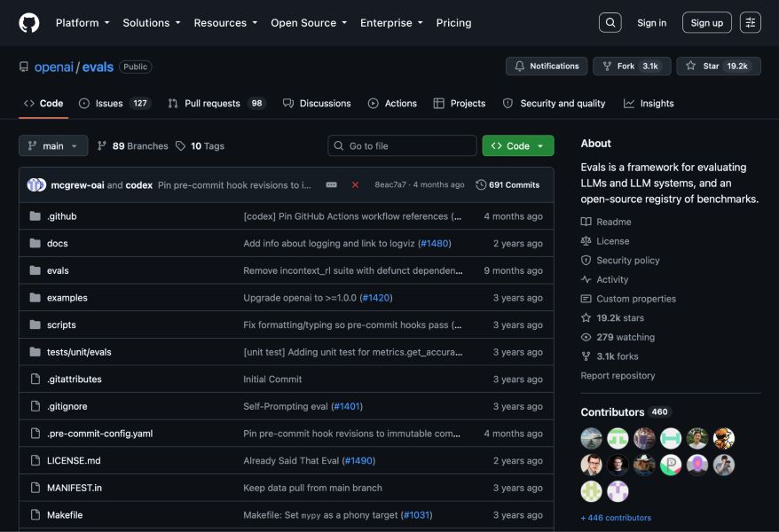Image resolution: width=779 pixels, height=532 pixels.
Task: Click the branch icon beside 89 Branches
Action: pyautogui.click(x=102, y=146)
